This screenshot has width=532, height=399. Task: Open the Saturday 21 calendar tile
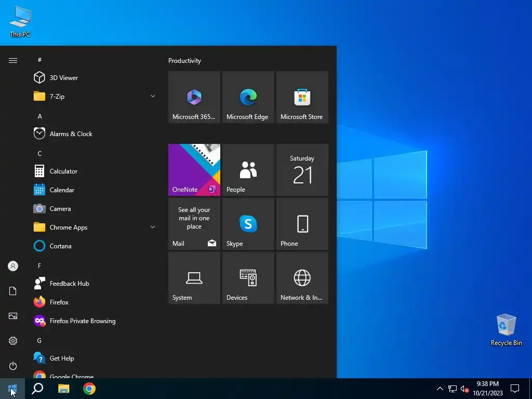tap(302, 170)
